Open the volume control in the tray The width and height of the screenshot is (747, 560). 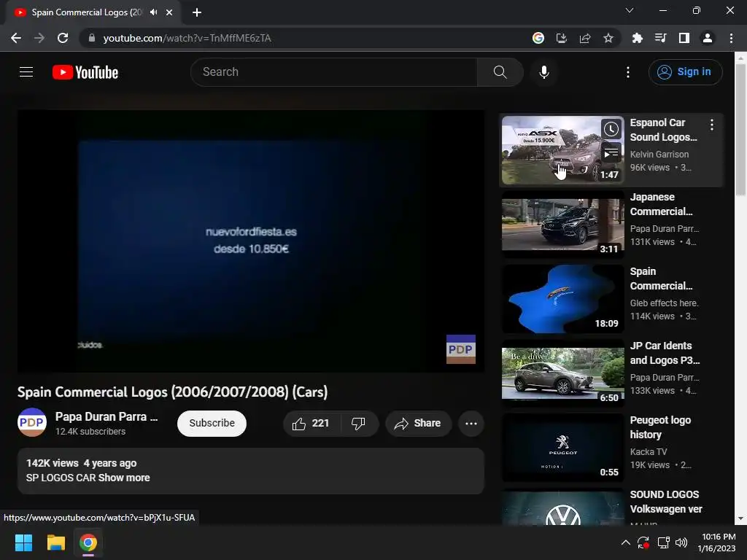[x=682, y=542]
